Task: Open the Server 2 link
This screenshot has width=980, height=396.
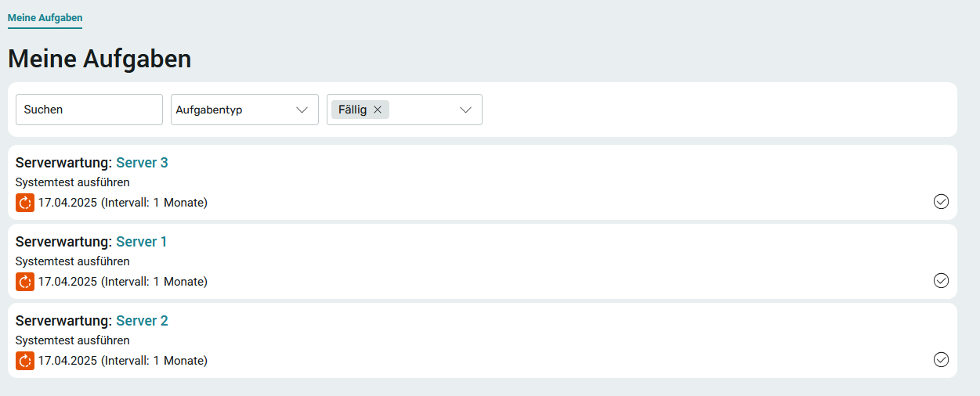Action: (142, 321)
